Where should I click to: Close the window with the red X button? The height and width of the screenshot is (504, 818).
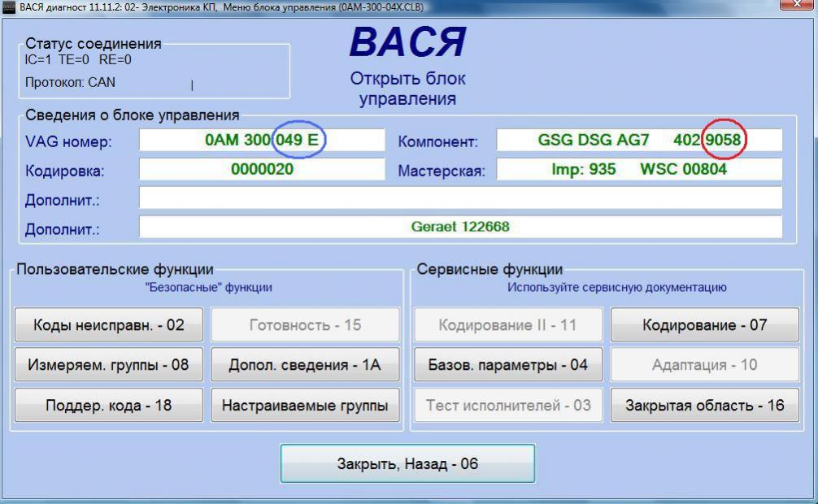(x=798, y=4)
